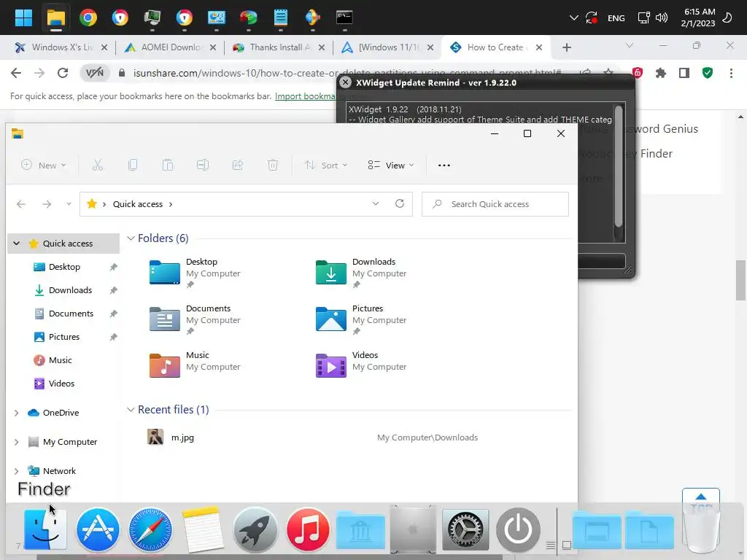Open the browser three-dot menu
Screen dimensions: 747x560
point(731,73)
